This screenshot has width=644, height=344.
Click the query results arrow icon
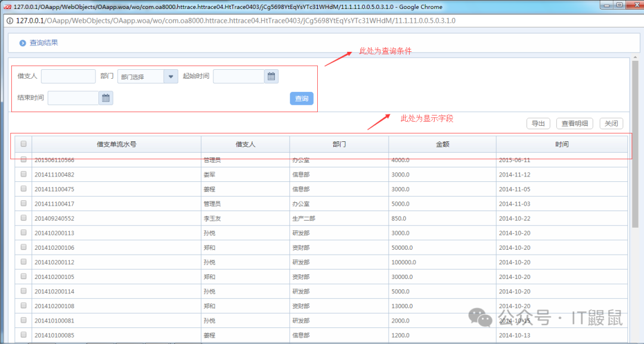[x=23, y=43]
